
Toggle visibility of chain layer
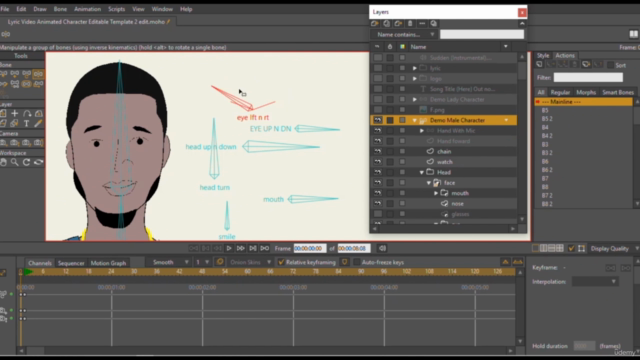[x=378, y=151]
